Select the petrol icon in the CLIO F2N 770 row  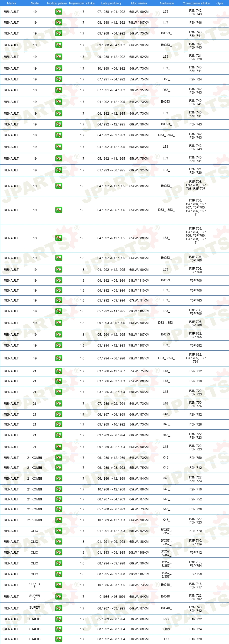click(59, 531)
